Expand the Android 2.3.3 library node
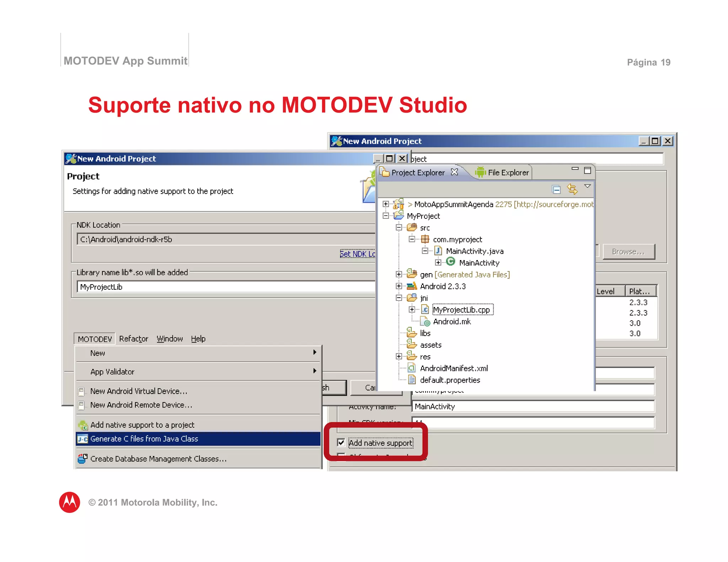 (x=398, y=286)
